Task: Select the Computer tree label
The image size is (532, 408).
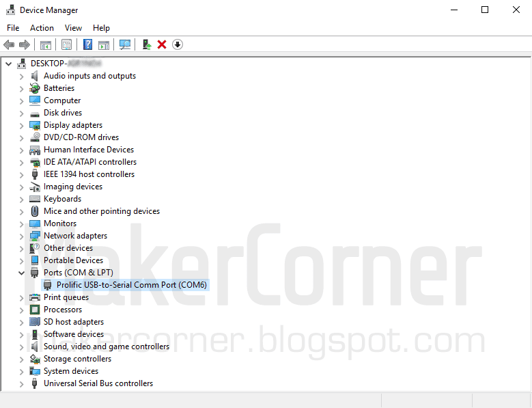Action: pyautogui.click(x=62, y=100)
